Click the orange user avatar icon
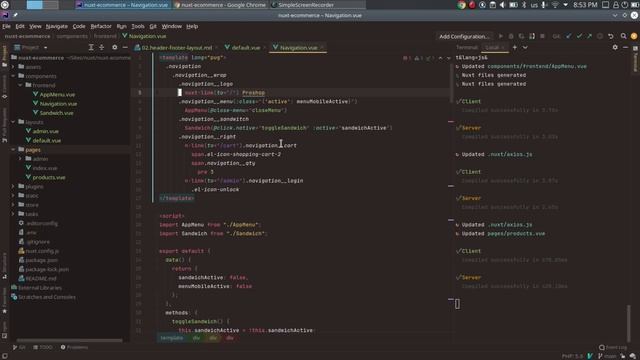 (634, 36)
